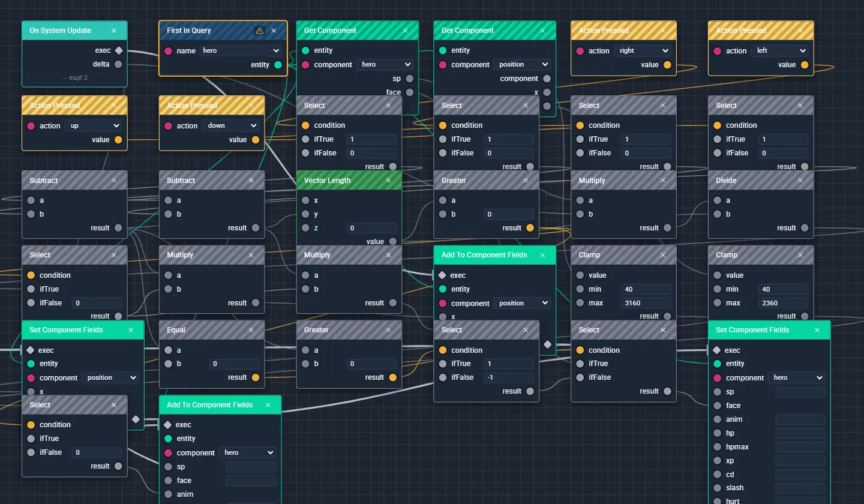Click the x input port on Vector Length

point(305,200)
